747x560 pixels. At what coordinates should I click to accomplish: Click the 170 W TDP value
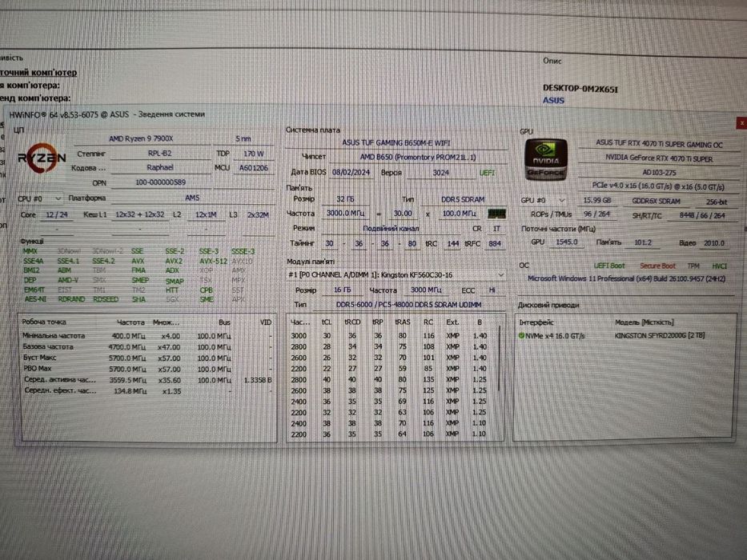[254, 154]
